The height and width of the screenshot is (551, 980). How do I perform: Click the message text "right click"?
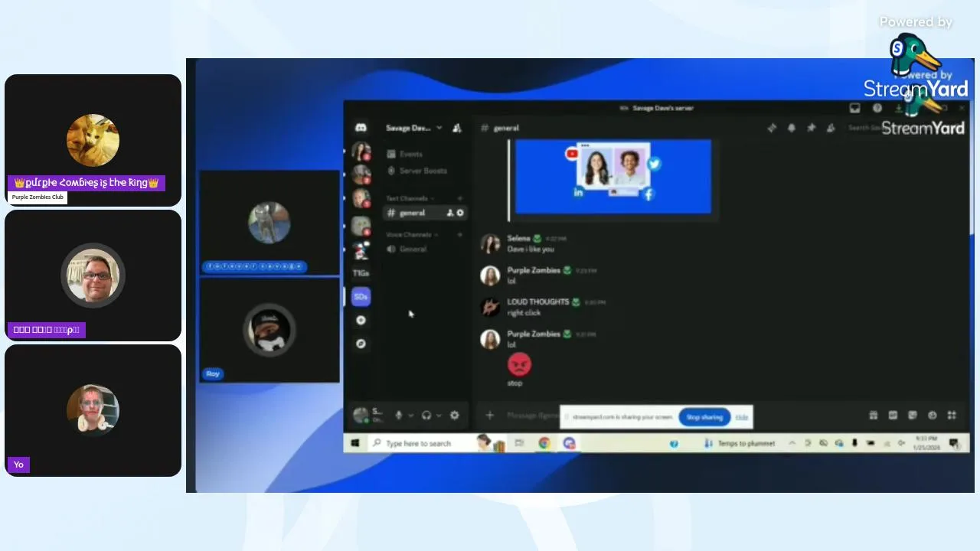tap(524, 312)
